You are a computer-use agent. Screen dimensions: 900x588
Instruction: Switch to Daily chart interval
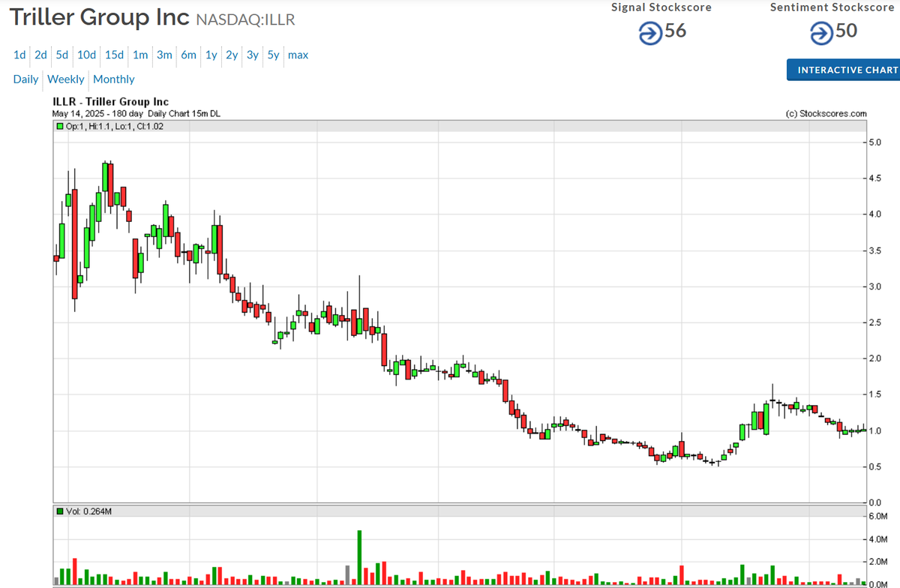(x=25, y=79)
